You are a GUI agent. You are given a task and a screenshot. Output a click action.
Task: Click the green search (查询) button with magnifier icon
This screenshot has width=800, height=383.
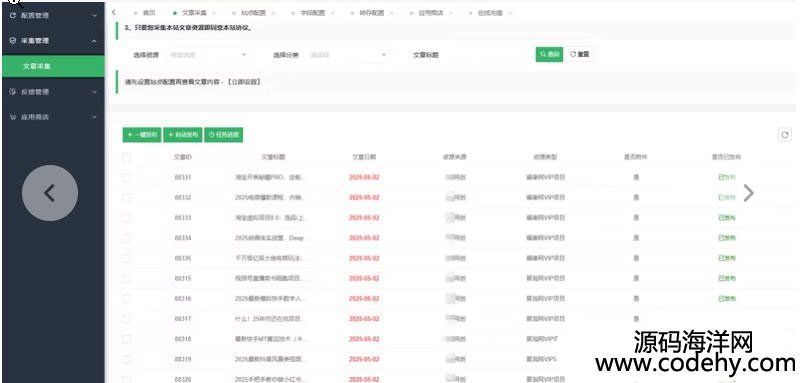(x=549, y=54)
